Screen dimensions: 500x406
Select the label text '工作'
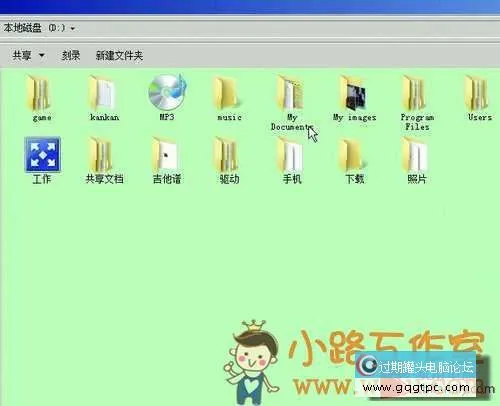pos(42,179)
